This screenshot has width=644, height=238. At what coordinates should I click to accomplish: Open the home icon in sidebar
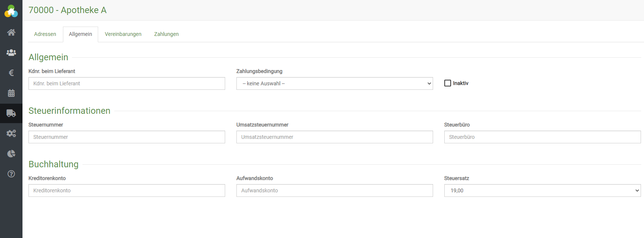(11, 33)
